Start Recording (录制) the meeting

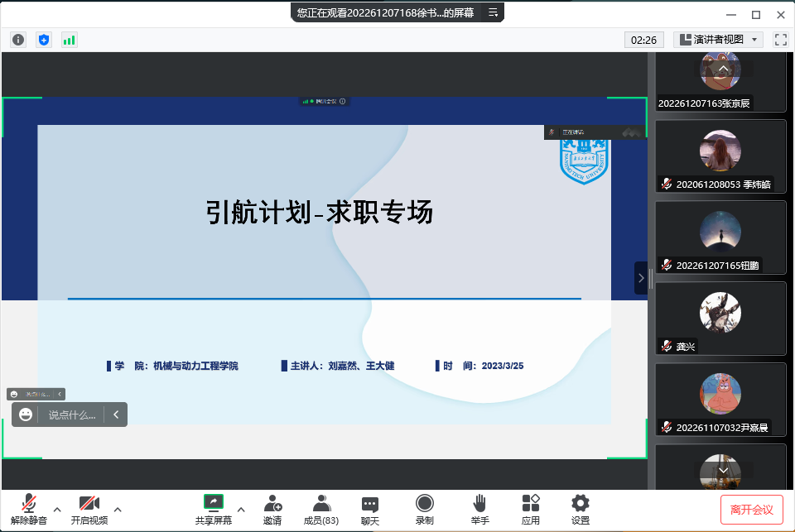(x=425, y=509)
